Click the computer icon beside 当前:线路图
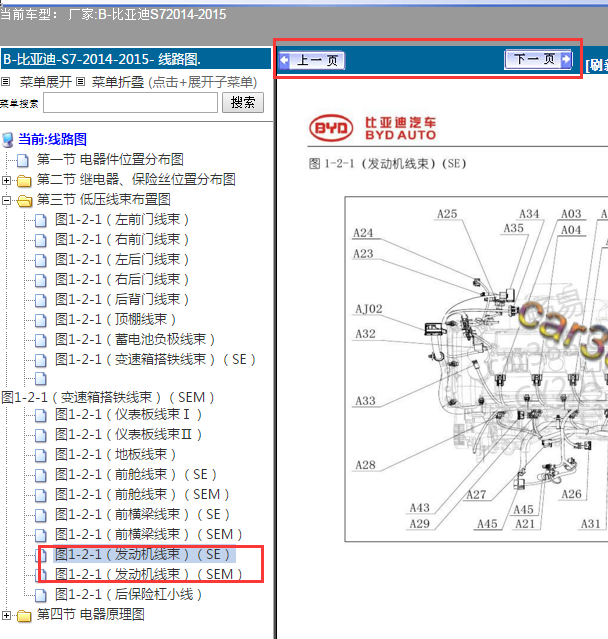Viewport: 608px width, 639px height. click(8, 140)
